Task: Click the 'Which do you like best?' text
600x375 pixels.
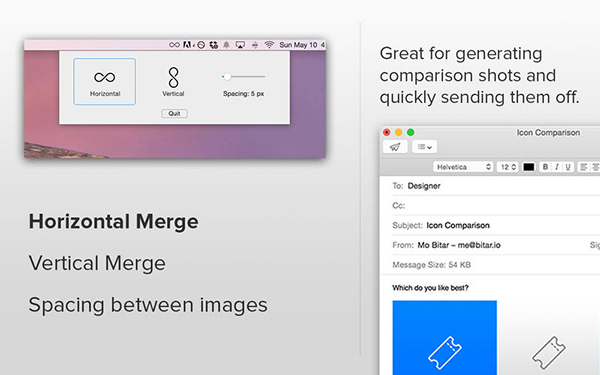Action: point(430,288)
